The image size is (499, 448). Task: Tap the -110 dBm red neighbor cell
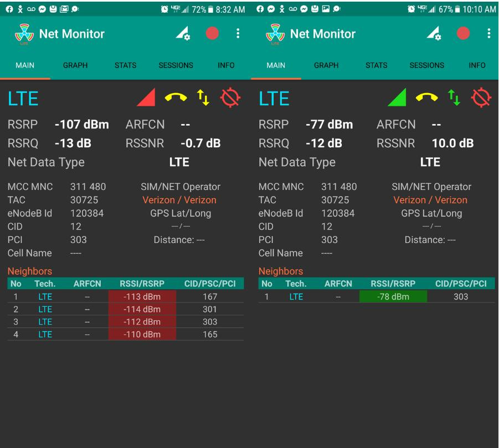pos(142,334)
